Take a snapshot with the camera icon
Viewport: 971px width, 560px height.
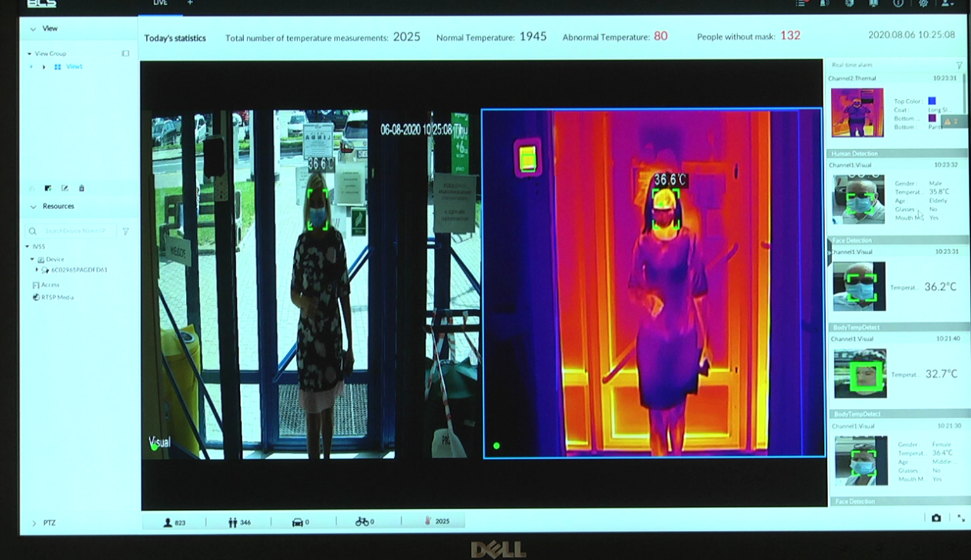tap(936, 518)
